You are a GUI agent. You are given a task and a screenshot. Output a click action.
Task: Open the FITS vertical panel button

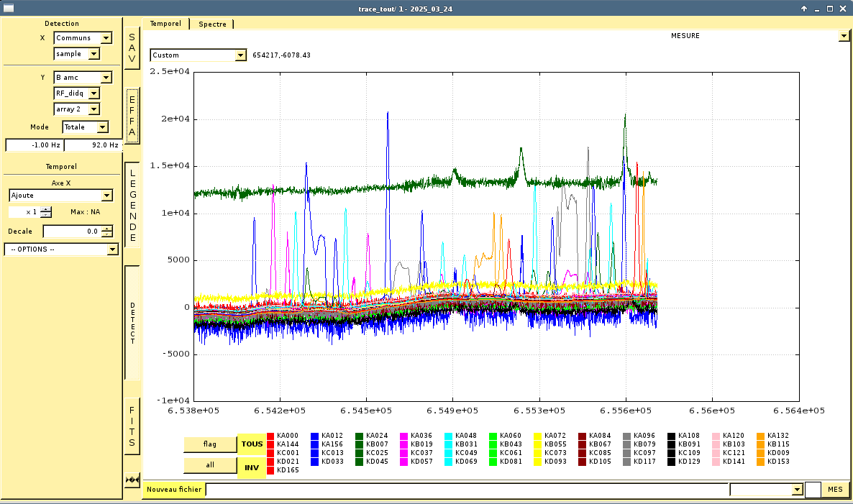coord(132,427)
